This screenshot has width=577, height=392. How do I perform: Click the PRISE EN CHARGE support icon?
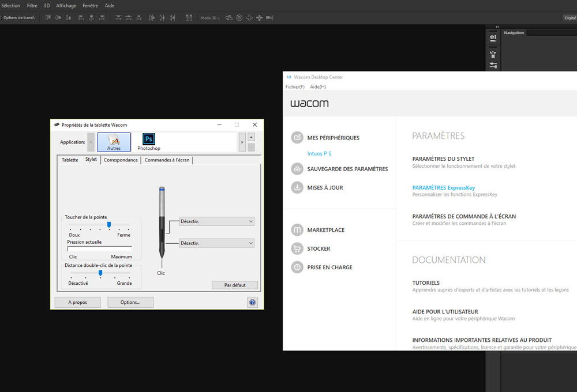(x=297, y=267)
